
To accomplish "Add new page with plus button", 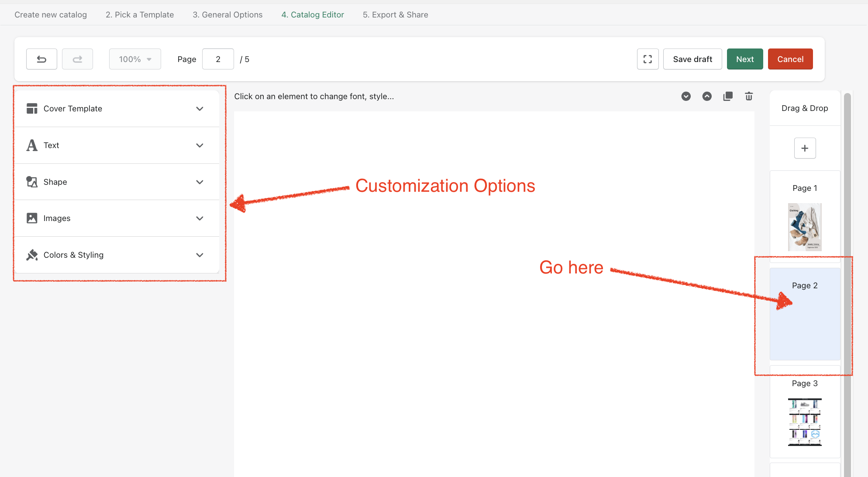I will pyautogui.click(x=805, y=148).
